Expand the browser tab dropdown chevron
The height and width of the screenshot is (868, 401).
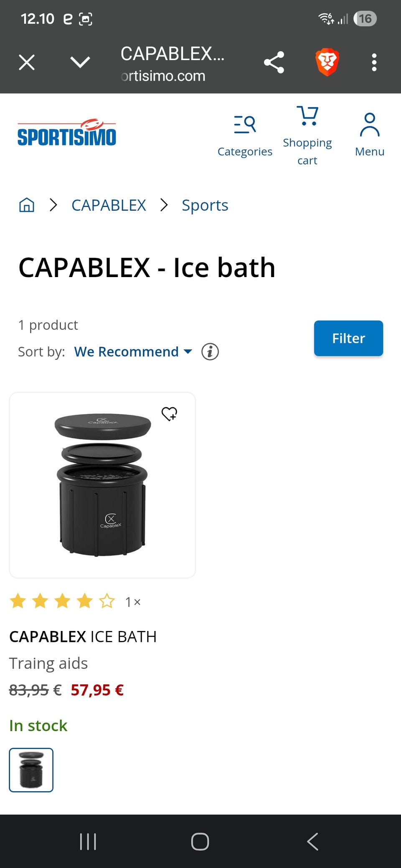tap(80, 63)
